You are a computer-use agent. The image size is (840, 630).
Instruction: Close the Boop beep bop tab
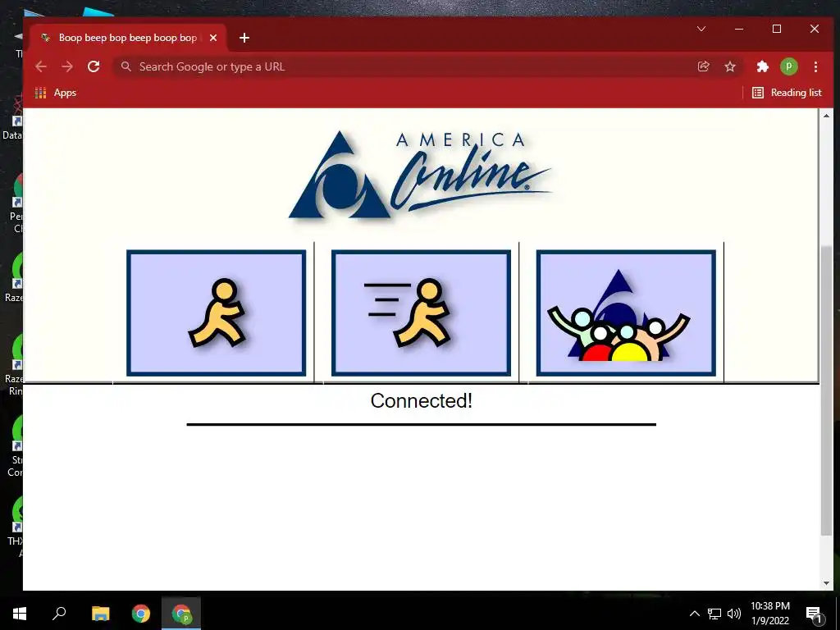pos(213,38)
